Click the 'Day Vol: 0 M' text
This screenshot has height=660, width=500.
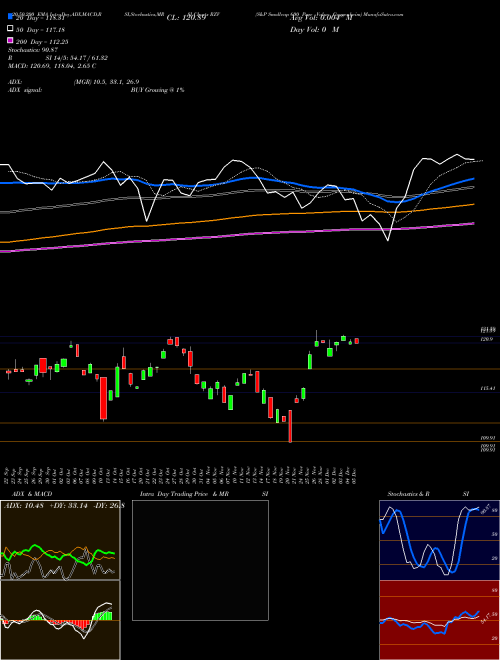[x=314, y=29]
